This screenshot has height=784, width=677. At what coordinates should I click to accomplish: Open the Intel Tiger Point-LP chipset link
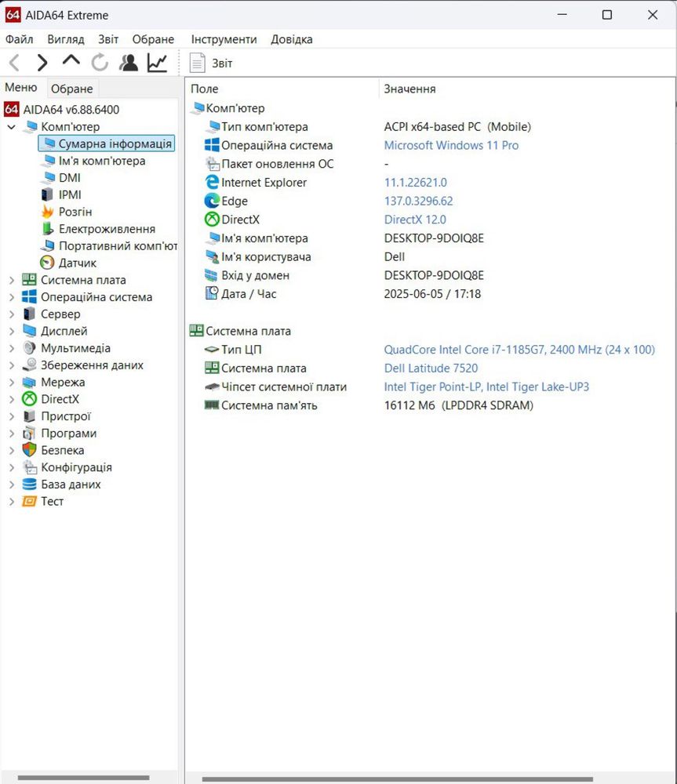pyautogui.click(x=486, y=387)
